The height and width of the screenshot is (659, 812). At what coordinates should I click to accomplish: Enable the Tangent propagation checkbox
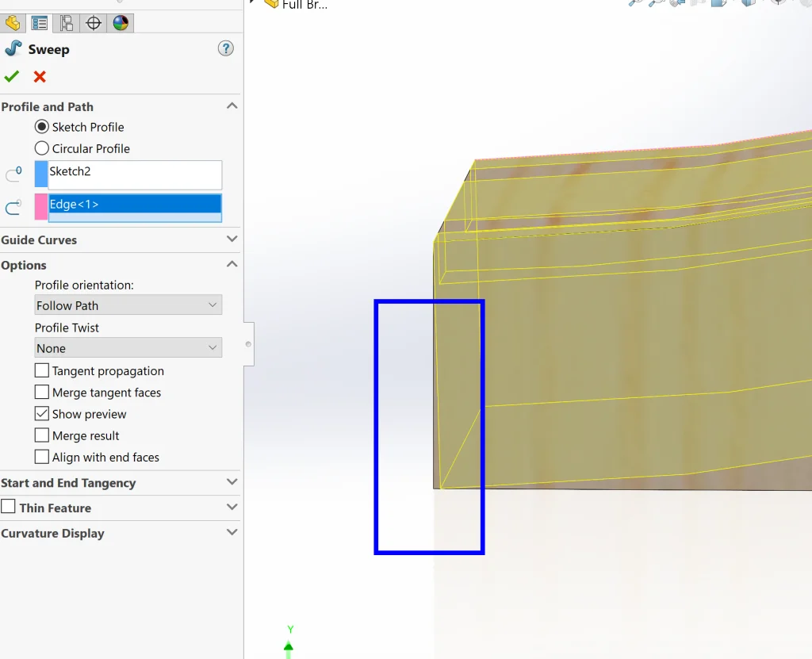point(42,371)
